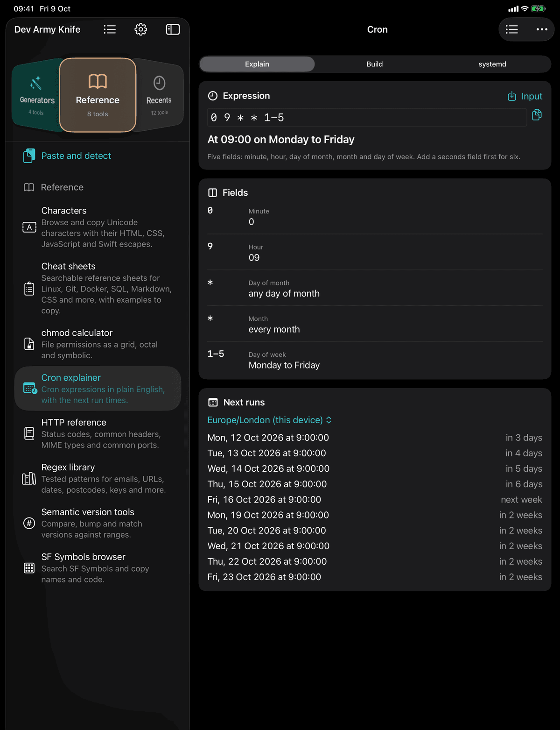Viewport: 560px width, 730px height.
Task: Click the Input button in Expression card
Action: [525, 96]
